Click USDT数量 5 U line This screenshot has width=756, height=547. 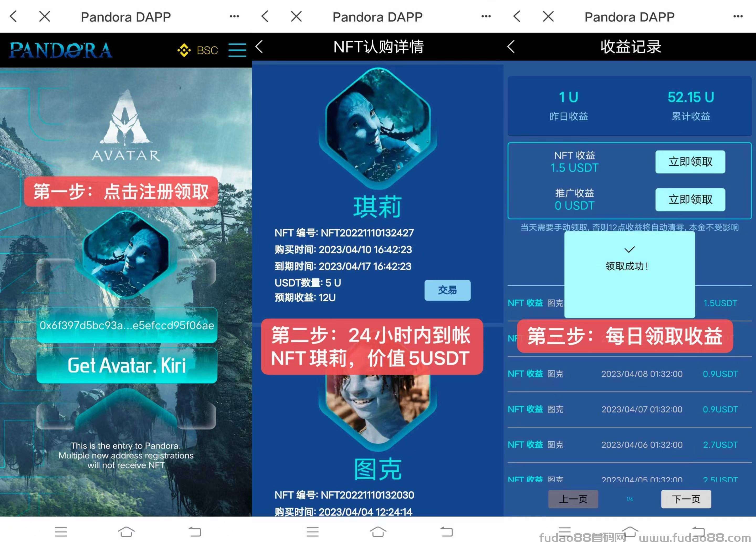tap(308, 282)
